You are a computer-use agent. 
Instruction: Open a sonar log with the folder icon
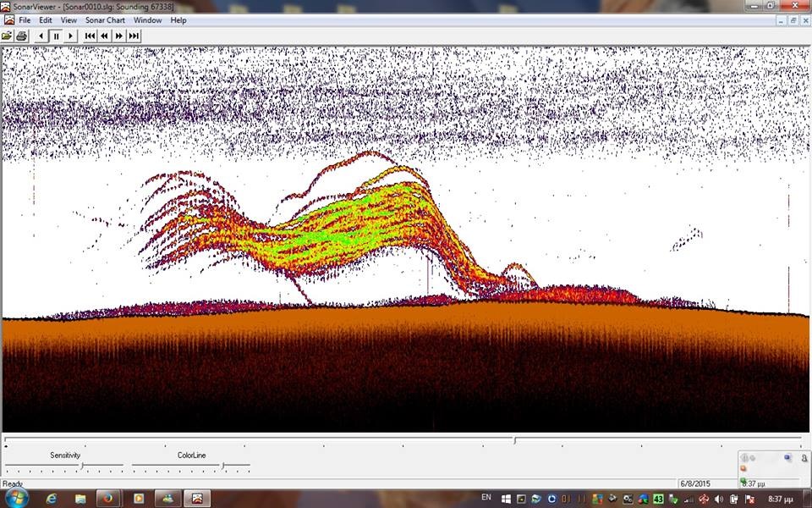pos(7,36)
